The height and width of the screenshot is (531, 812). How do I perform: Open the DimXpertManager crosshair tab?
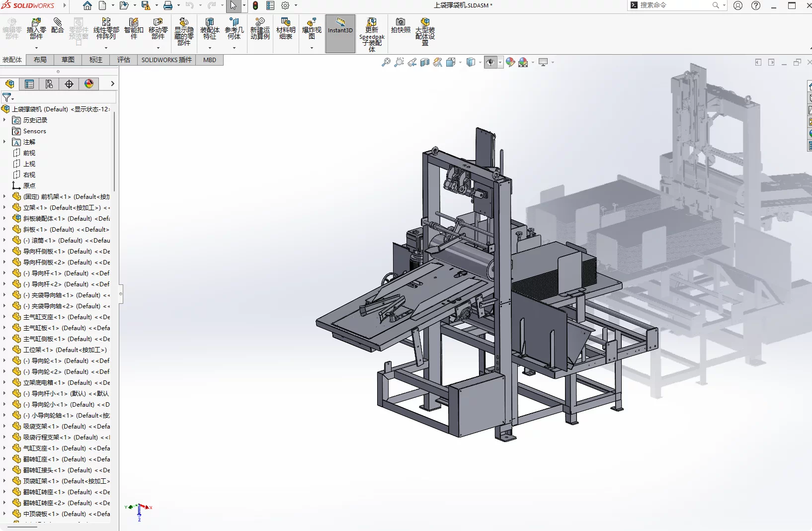[69, 84]
